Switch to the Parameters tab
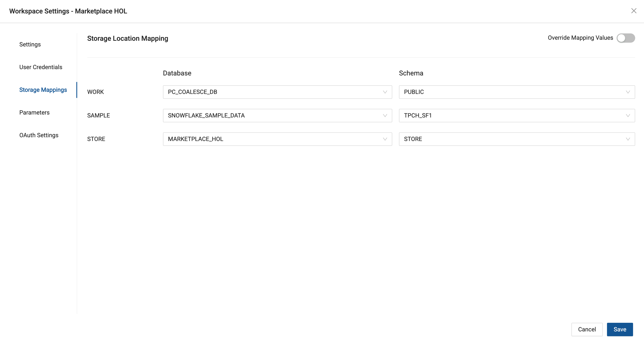This screenshot has width=644, height=348. point(34,112)
